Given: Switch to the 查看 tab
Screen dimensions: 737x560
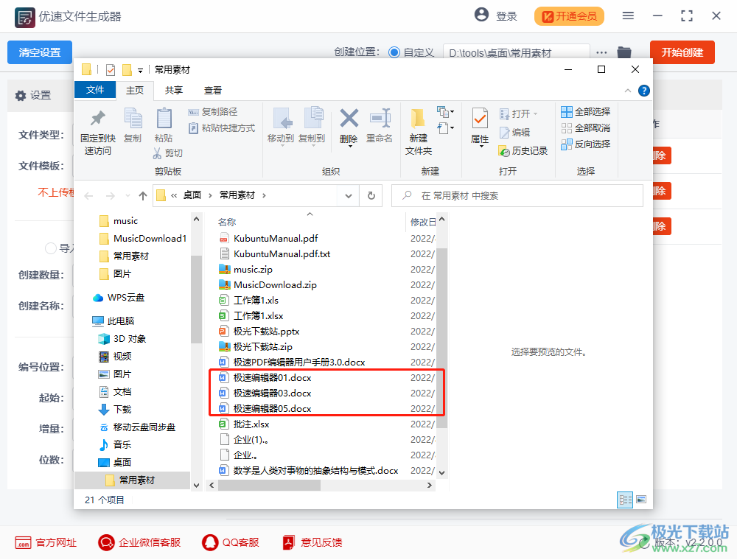Looking at the screenshot, I should [212, 90].
